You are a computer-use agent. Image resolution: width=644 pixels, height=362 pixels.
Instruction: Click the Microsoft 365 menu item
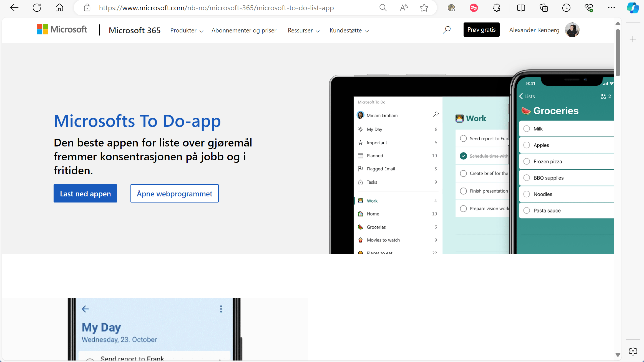click(134, 30)
